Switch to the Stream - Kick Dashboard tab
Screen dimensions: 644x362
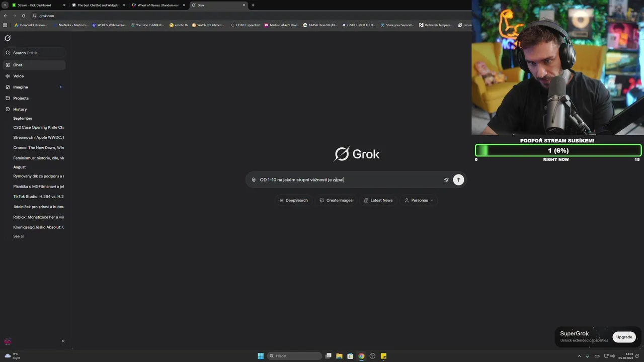coord(39,5)
